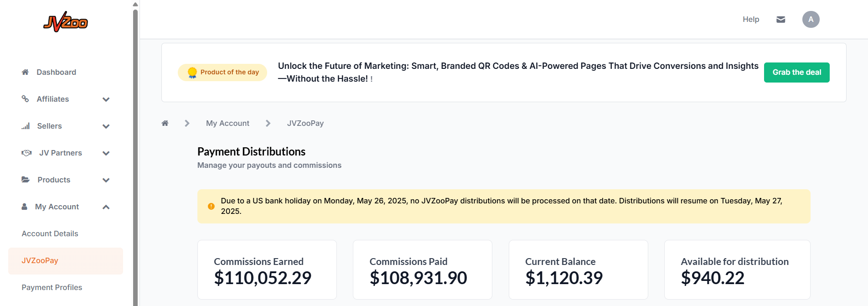Viewport: 868px width, 306px height.
Task: Click My Account in breadcrumb
Action: click(227, 123)
